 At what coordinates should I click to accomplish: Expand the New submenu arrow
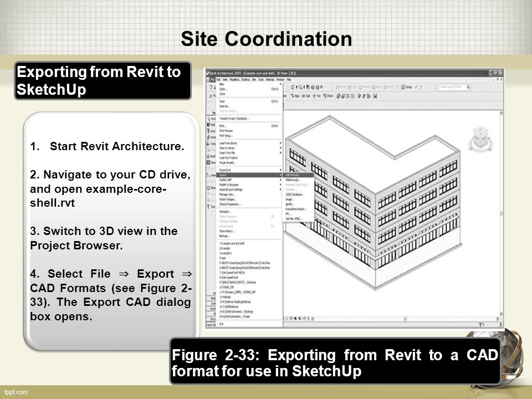tap(280, 84)
